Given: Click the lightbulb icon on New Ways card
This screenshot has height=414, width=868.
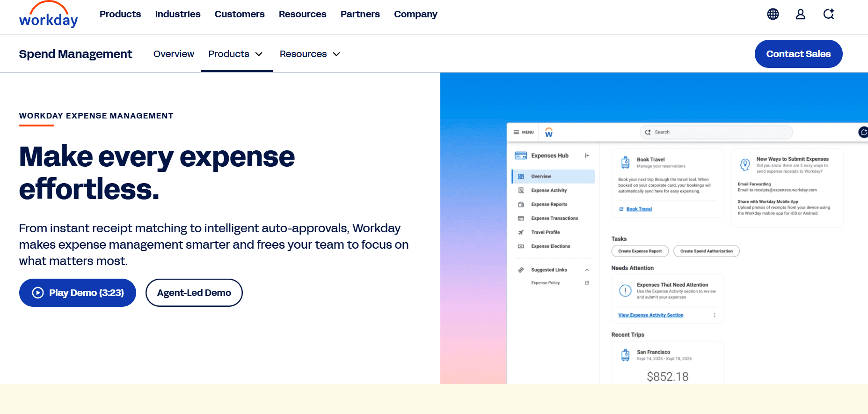Looking at the screenshot, I should (745, 164).
